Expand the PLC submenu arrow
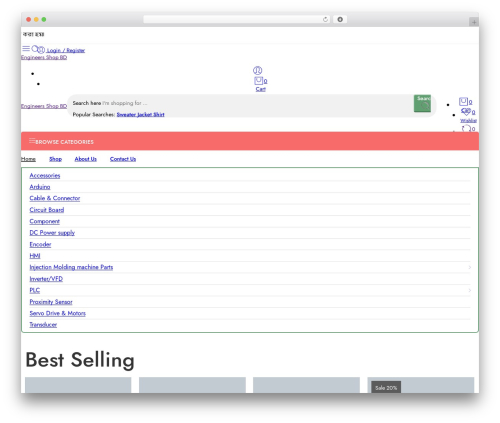500x423 pixels. 469,290
